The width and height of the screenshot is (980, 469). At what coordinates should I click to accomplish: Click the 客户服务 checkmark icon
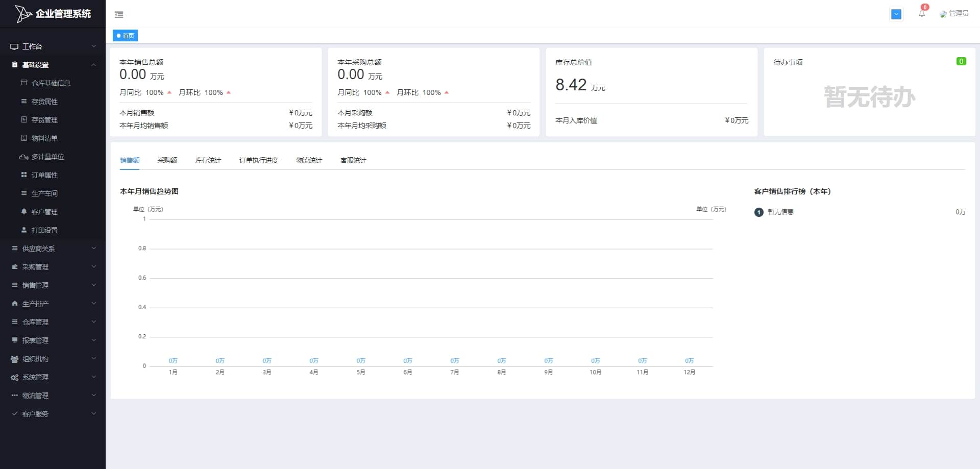[15, 413]
